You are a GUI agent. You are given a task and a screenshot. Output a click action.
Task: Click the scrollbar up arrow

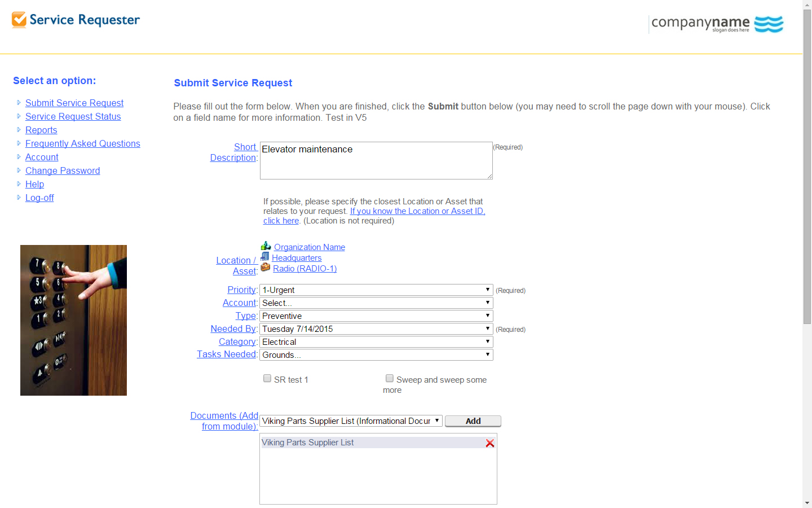(807, 5)
